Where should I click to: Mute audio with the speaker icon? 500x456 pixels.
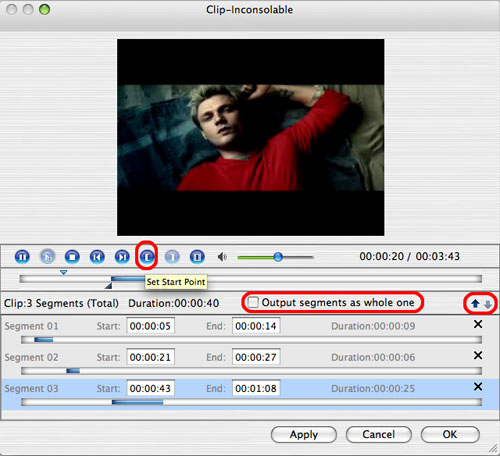222,257
